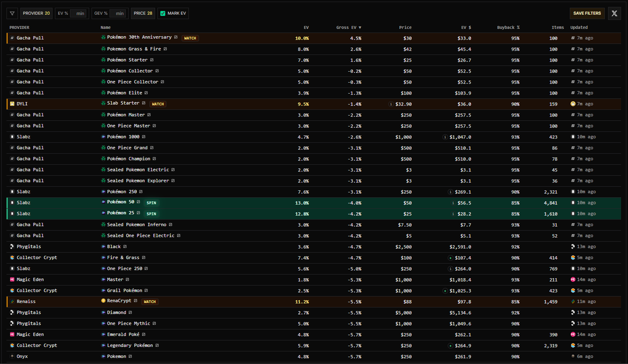Click SPIN badge on Pokémon 25

pyautogui.click(x=151, y=213)
